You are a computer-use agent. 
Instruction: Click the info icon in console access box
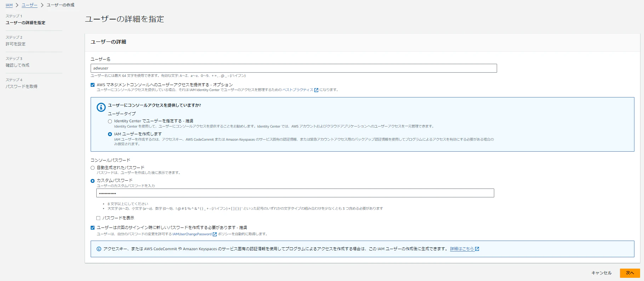pos(101,107)
